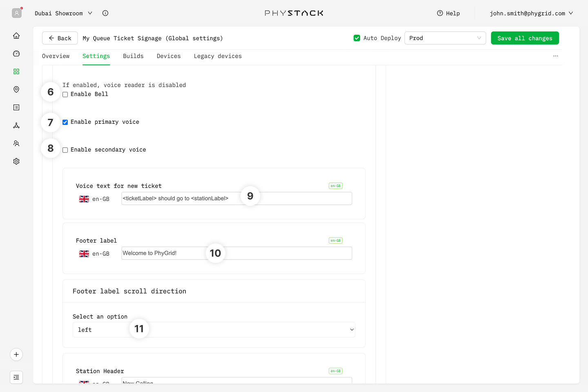Click the Save all changes button

(525, 38)
